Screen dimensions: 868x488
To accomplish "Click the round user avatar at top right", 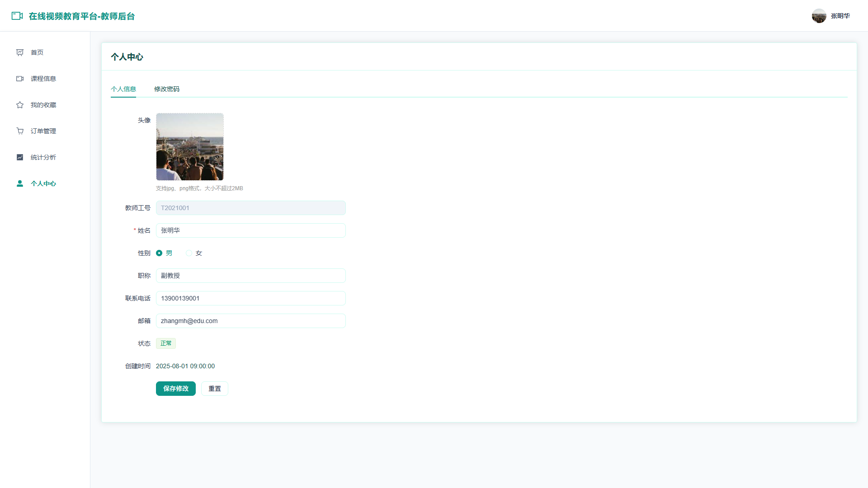I will pos(819,16).
